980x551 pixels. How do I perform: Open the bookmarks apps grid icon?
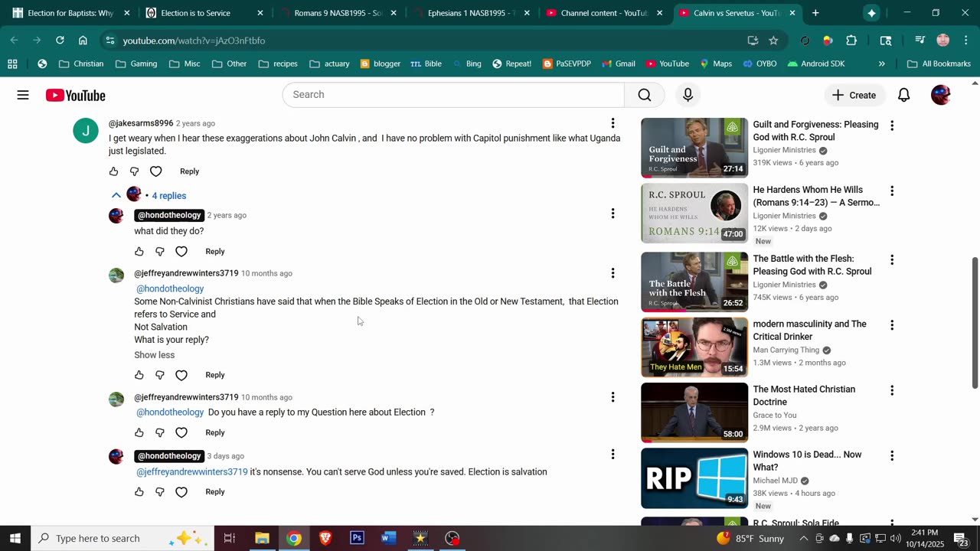(x=12, y=64)
